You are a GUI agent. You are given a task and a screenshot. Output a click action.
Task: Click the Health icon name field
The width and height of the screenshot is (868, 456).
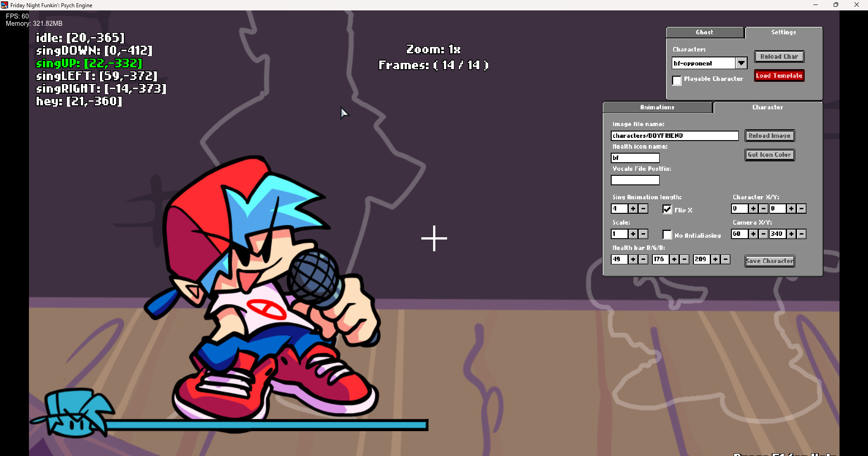pos(635,158)
